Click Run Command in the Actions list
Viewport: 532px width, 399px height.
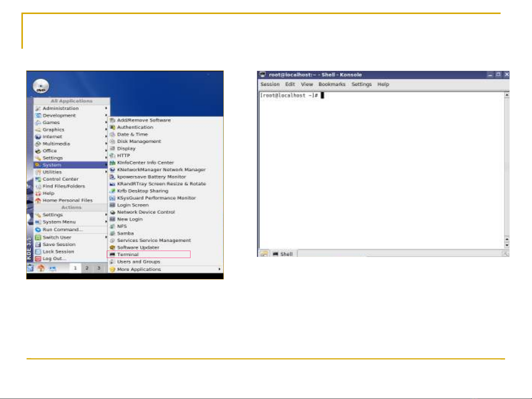[x=62, y=230]
